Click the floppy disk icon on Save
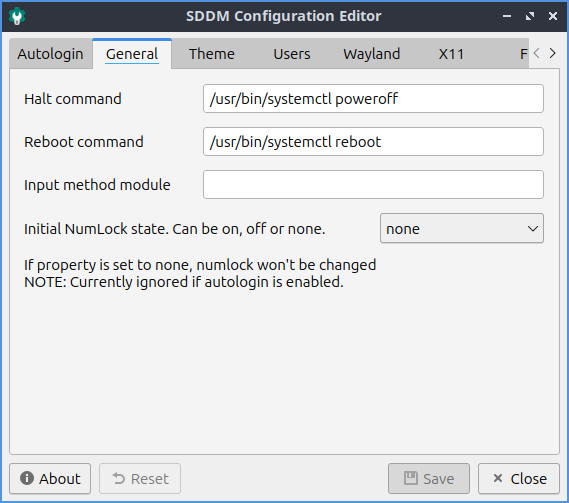Viewport: 569px width, 503px height. coord(411,478)
